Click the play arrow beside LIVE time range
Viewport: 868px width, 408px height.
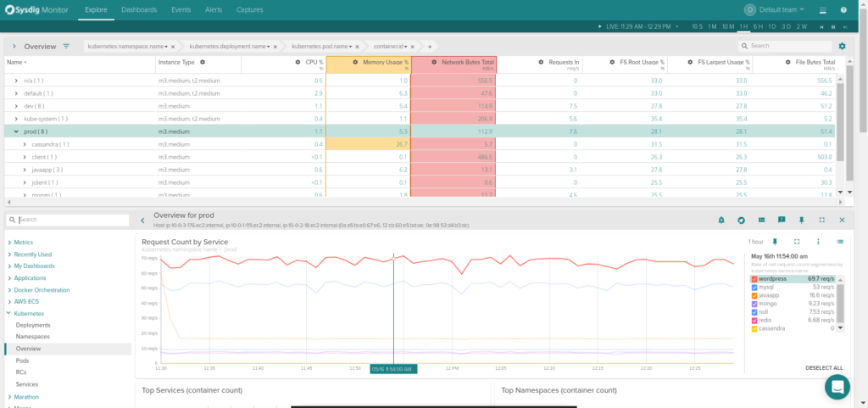[601, 26]
